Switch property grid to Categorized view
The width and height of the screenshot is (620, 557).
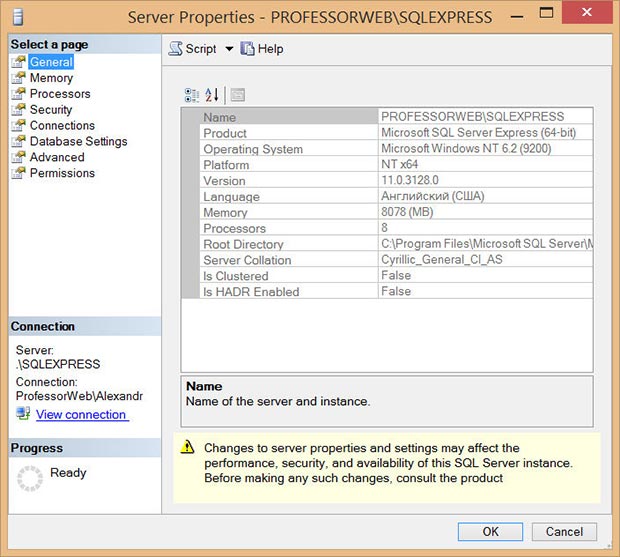[x=192, y=95]
